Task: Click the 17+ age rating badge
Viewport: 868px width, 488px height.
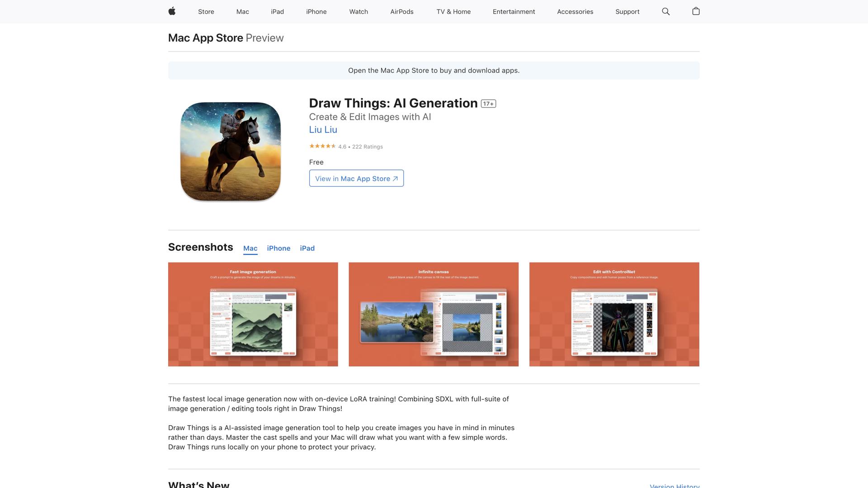Action: [x=488, y=103]
